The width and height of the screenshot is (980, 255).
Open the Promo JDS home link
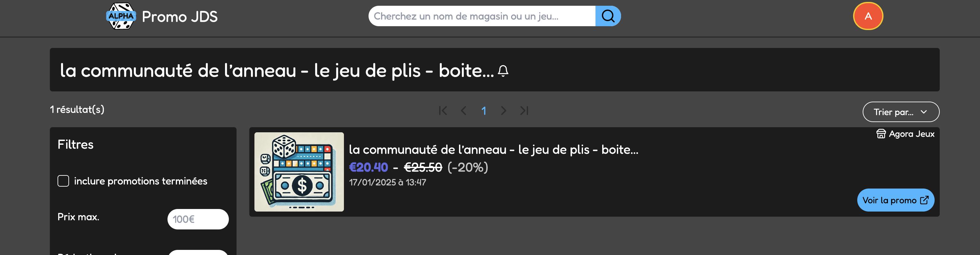[180, 17]
